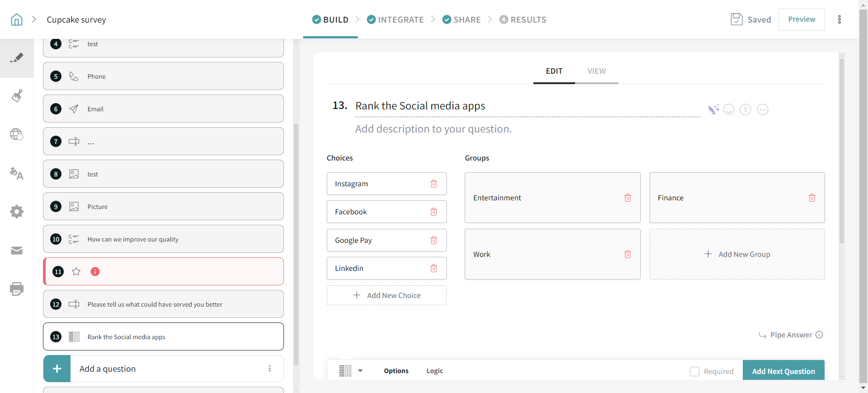Open the three-dot menu beside Preview
This screenshot has width=868, height=393.
(x=839, y=19)
